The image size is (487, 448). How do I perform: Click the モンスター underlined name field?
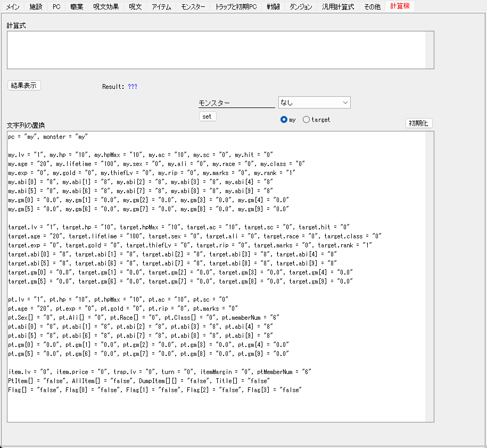click(237, 103)
